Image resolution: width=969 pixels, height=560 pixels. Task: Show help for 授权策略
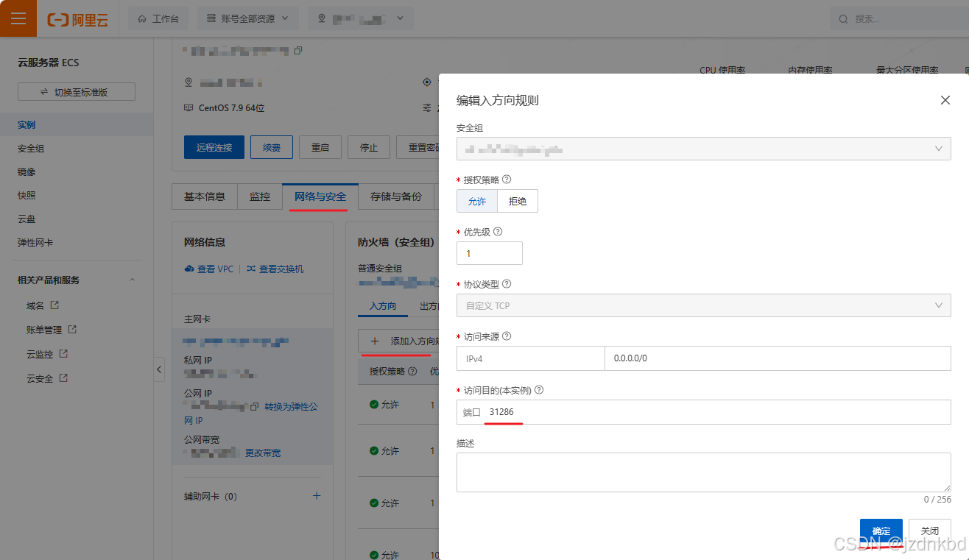(506, 179)
